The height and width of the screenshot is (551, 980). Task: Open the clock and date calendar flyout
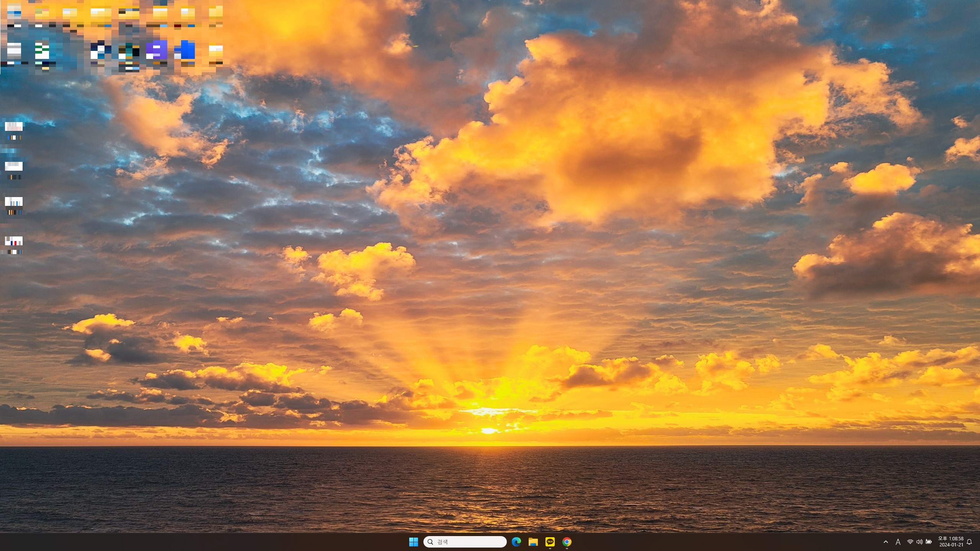point(951,542)
